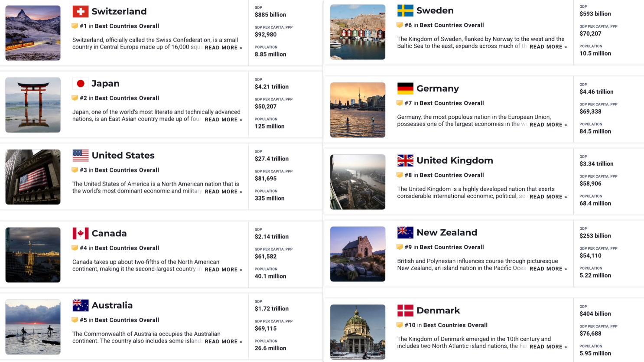The image size is (644, 362).
Task: Click the United States flag icon
Action: click(81, 156)
